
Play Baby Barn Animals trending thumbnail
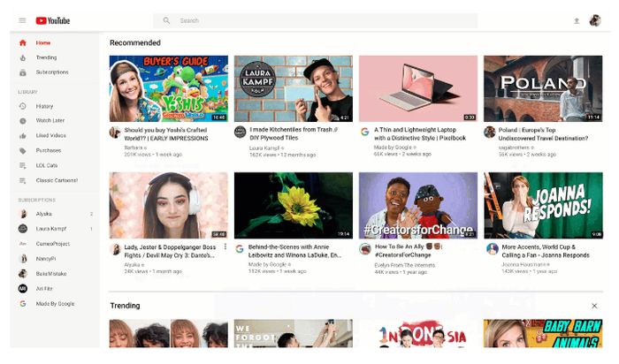tap(543, 333)
